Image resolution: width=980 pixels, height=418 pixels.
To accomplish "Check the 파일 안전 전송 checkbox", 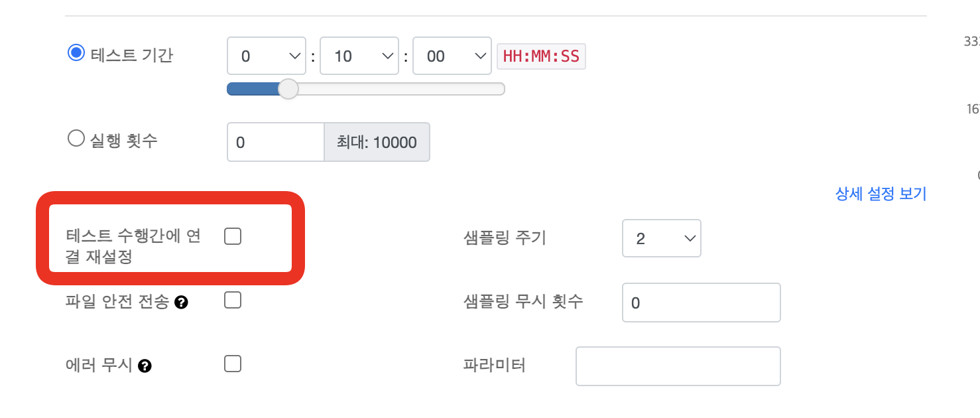I will click(x=233, y=301).
